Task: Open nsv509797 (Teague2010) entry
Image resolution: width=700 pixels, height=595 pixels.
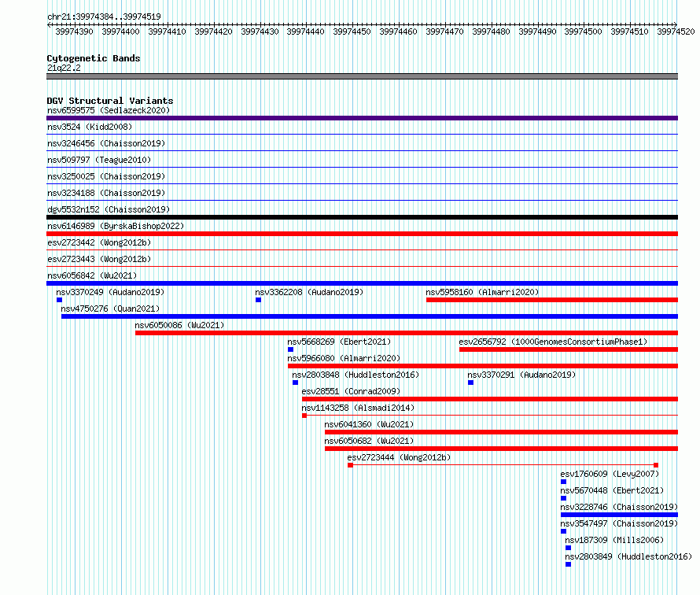Action: (99, 160)
